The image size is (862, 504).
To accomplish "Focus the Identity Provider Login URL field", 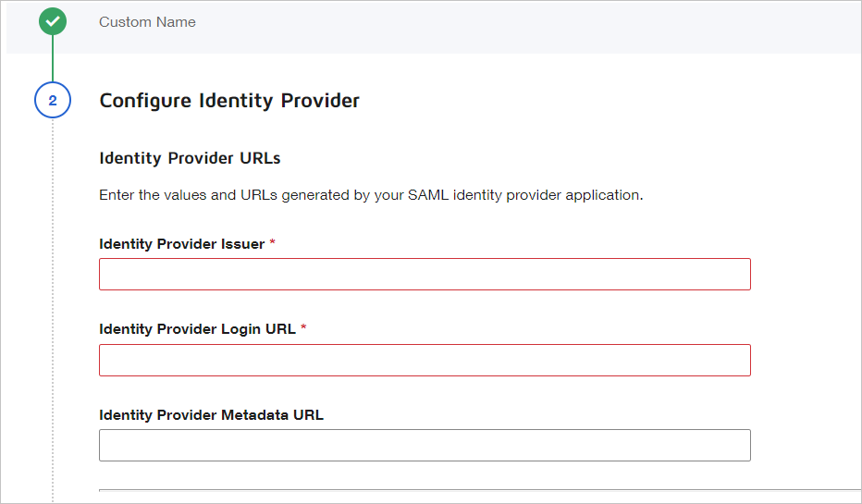I will coord(425,360).
